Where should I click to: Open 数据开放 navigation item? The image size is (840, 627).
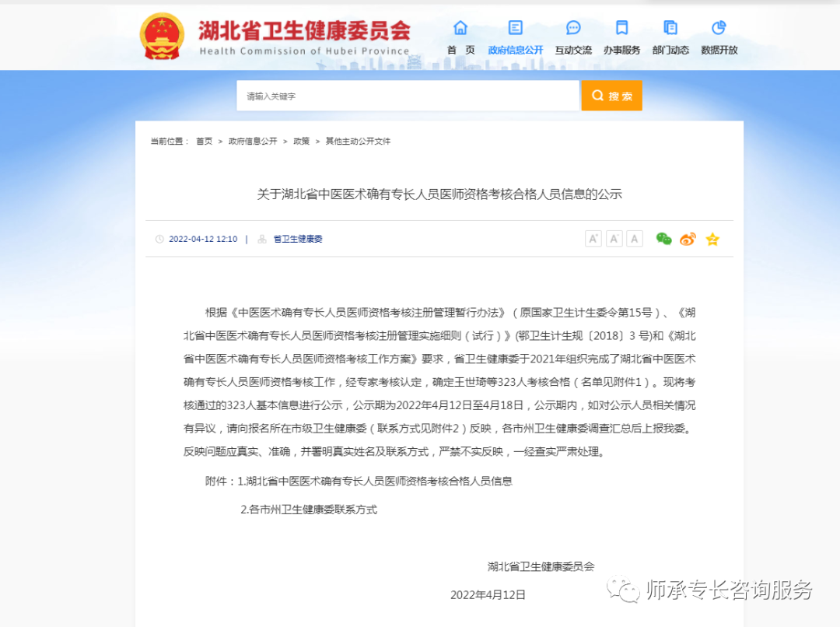click(x=719, y=50)
